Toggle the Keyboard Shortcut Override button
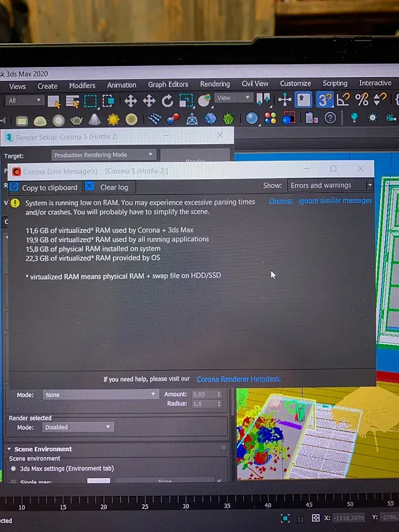This screenshot has height=532, width=399. [x=303, y=100]
